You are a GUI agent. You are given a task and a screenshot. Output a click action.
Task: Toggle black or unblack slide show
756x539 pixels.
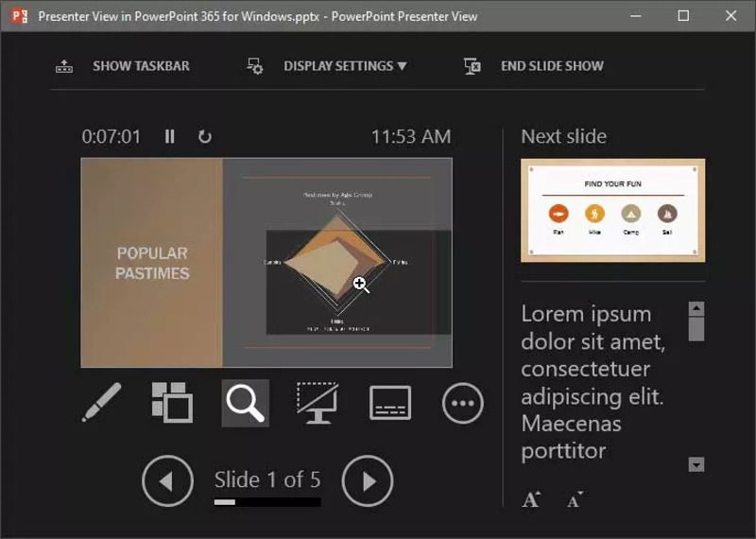pyautogui.click(x=318, y=403)
